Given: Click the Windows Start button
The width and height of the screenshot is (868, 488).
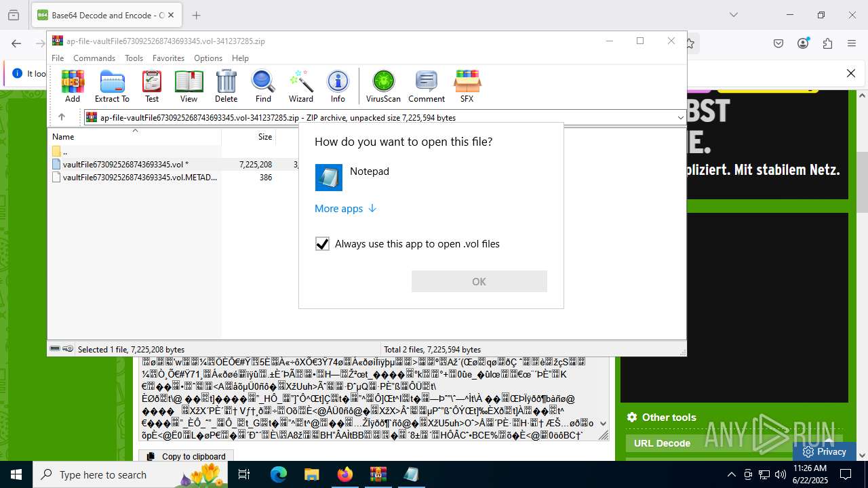Looking at the screenshot, I should [16, 474].
